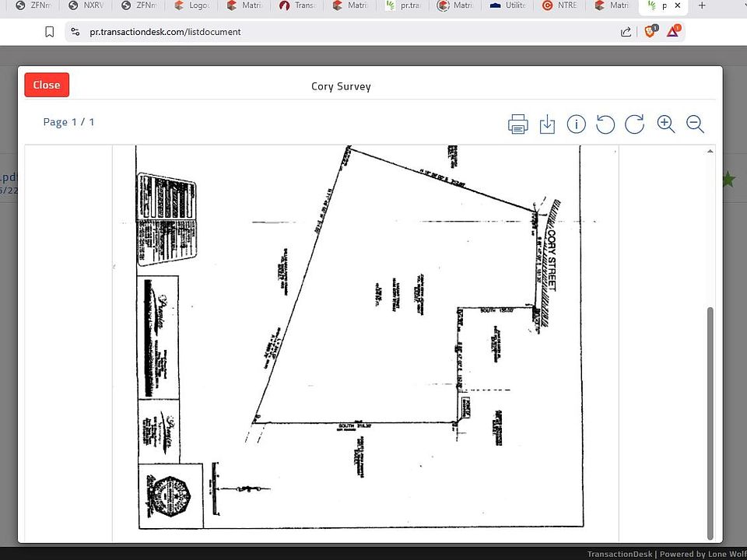747x560 pixels.
Task: Open a new browser tab
Action: pos(702,5)
